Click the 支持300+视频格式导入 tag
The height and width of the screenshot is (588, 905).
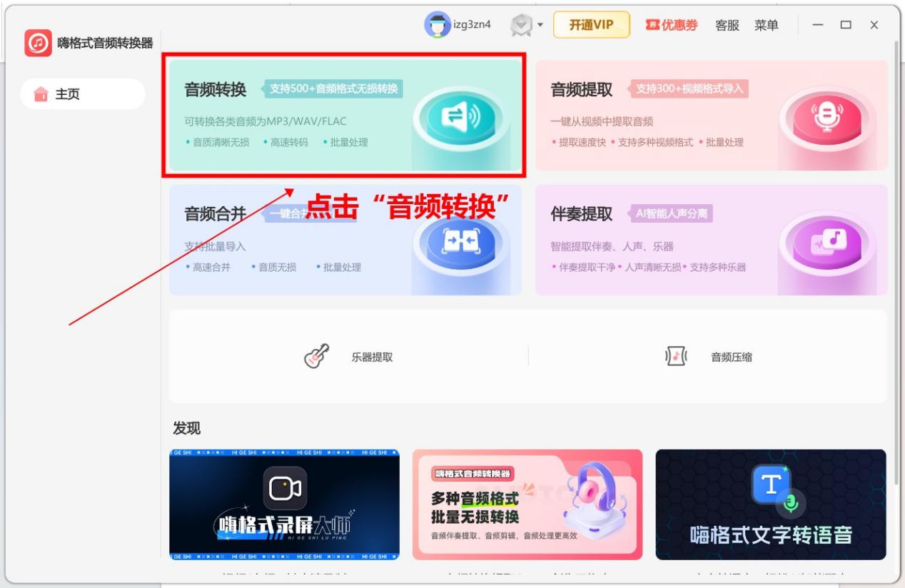(x=689, y=89)
